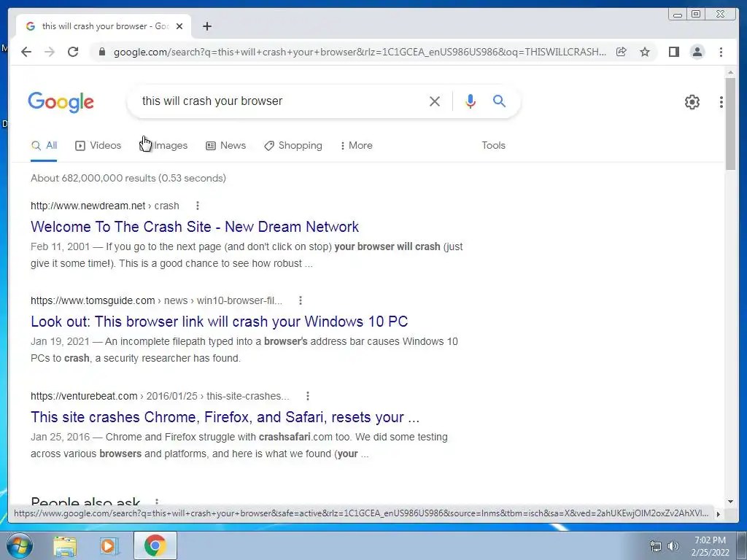Click the taskbar clock showing 7:02 PM
The image size is (747, 560).
710,546
